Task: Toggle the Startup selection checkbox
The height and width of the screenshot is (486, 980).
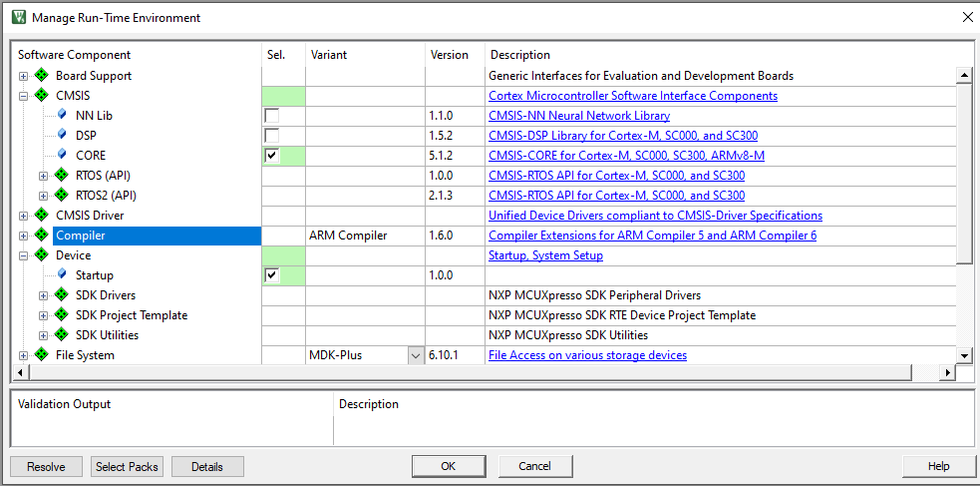Action: coord(271,275)
